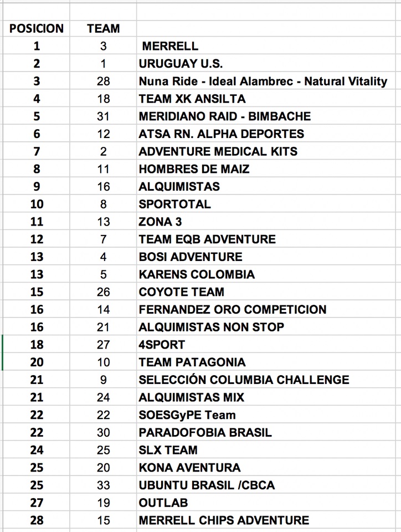
Task: Click the TEAM XK ANSILTA cell
Action: [192, 99]
